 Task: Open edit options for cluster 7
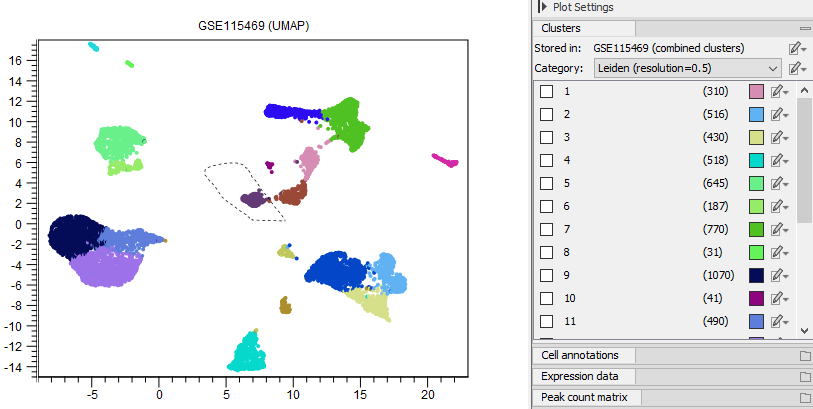click(x=779, y=229)
